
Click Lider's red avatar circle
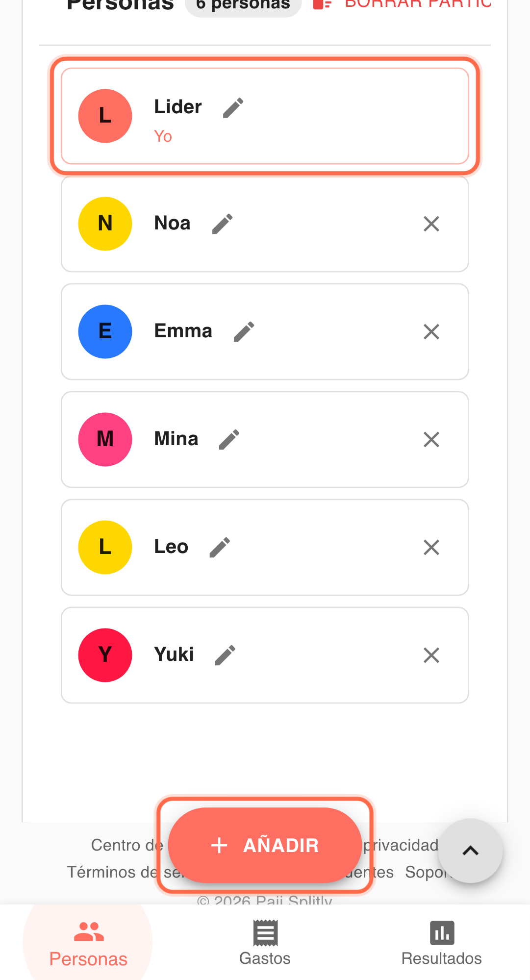tap(105, 116)
